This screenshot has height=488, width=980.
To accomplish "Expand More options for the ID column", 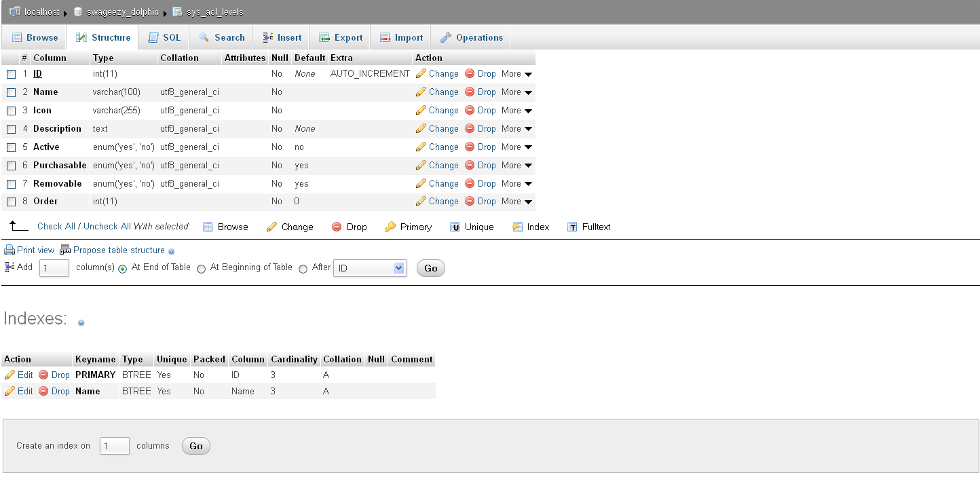I will [516, 74].
